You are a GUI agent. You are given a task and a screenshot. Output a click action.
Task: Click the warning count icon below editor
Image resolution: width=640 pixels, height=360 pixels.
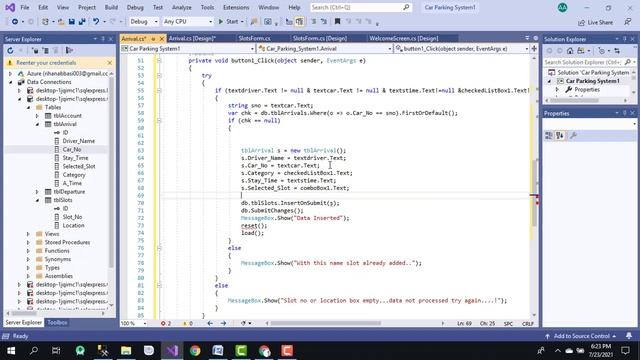pyautogui.click(x=187, y=323)
